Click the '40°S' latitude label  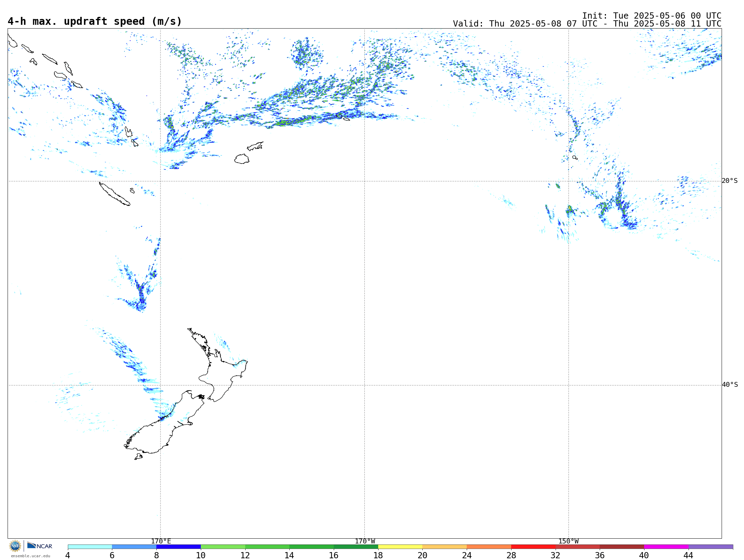(730, 385)
